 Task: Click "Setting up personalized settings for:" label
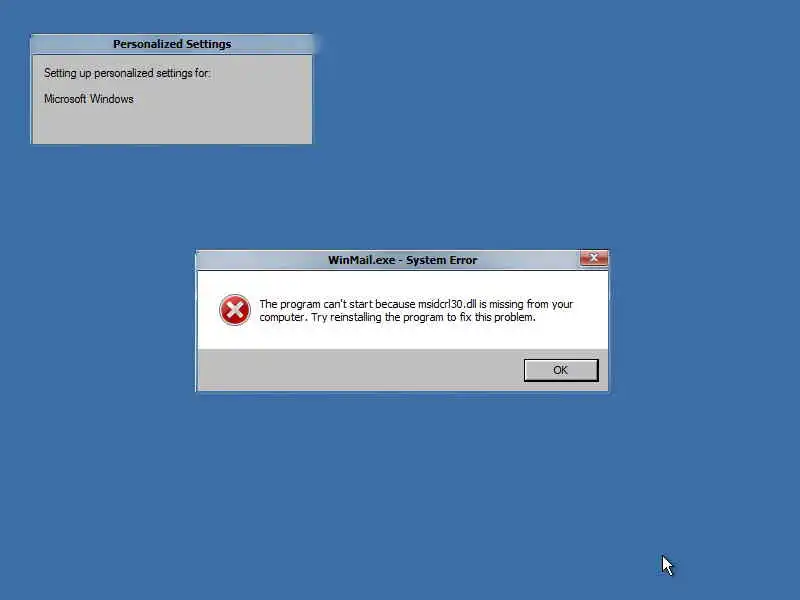(x=127, y=73)
